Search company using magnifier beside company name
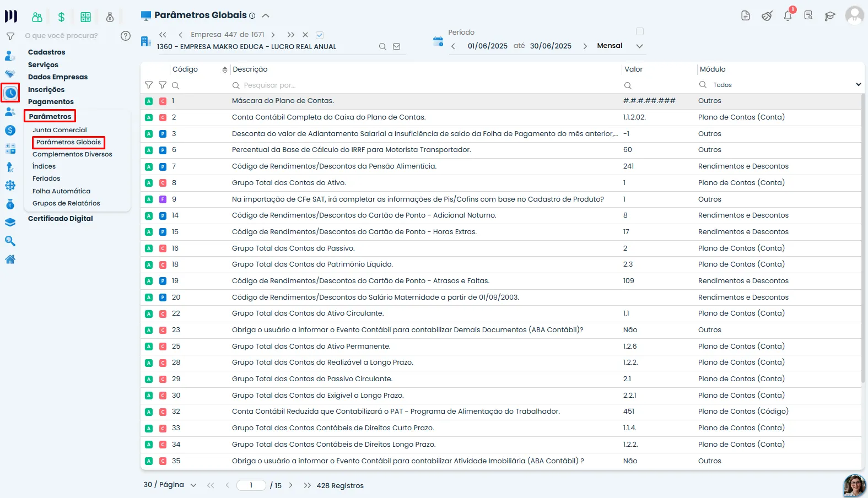The width and height of the screenshot is (868, 498). point(382,47)
